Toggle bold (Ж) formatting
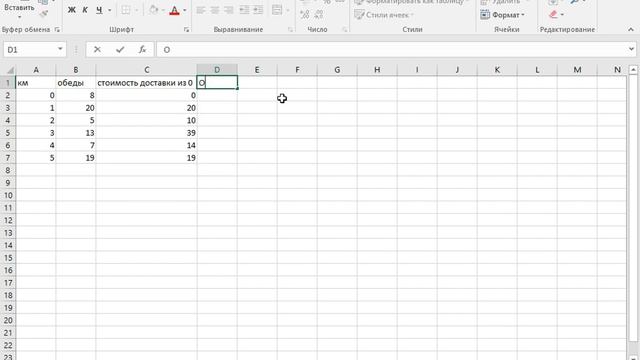 tap(71, 10)
